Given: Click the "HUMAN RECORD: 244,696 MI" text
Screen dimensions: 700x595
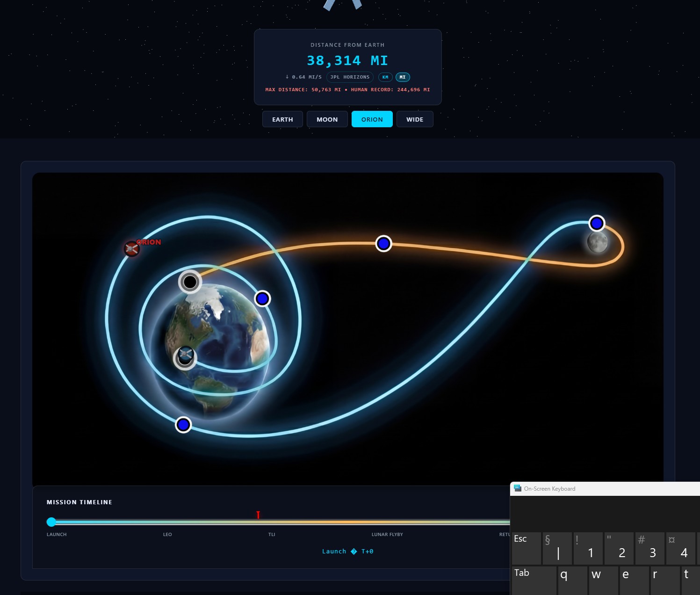Looking at the screenshot, I should click(390, 90).
